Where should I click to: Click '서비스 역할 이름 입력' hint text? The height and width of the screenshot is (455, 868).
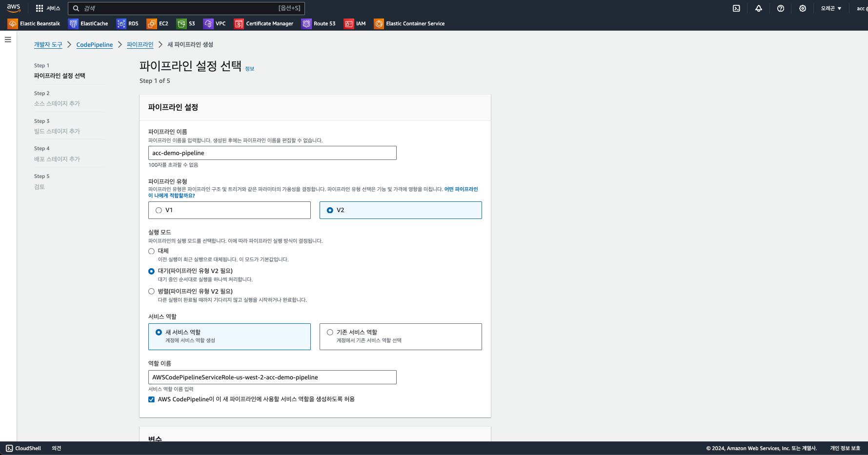click(171, 389)
